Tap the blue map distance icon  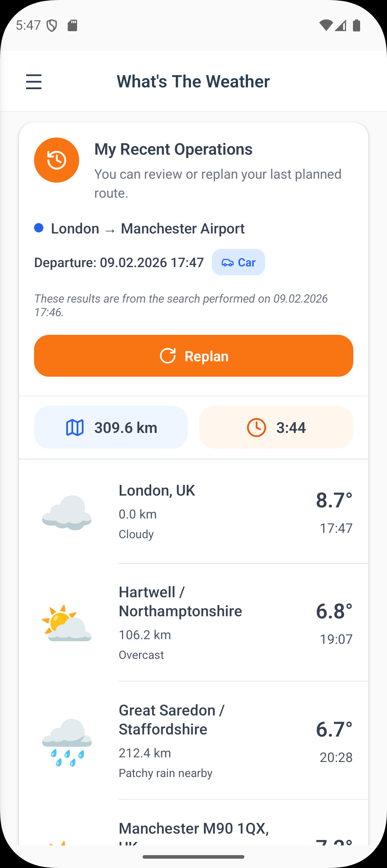click(x=75, y=428)
